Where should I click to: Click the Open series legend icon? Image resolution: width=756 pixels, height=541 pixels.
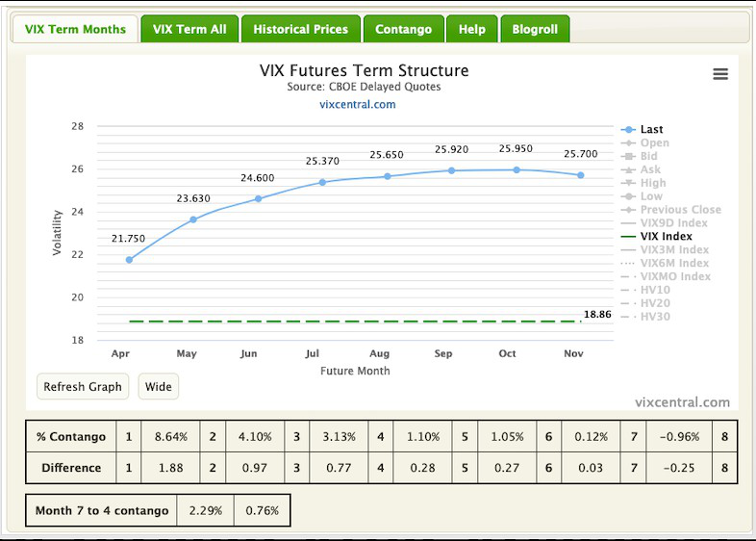point(628,142)
